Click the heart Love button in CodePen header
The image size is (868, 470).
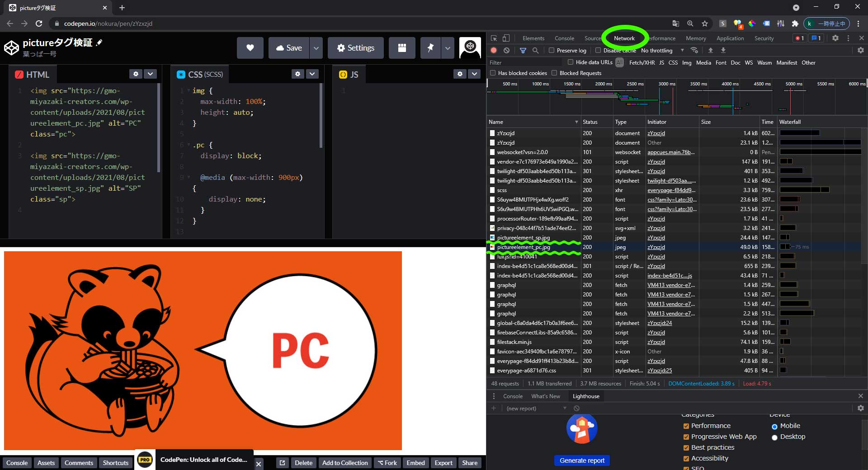(x=250, y=48)
